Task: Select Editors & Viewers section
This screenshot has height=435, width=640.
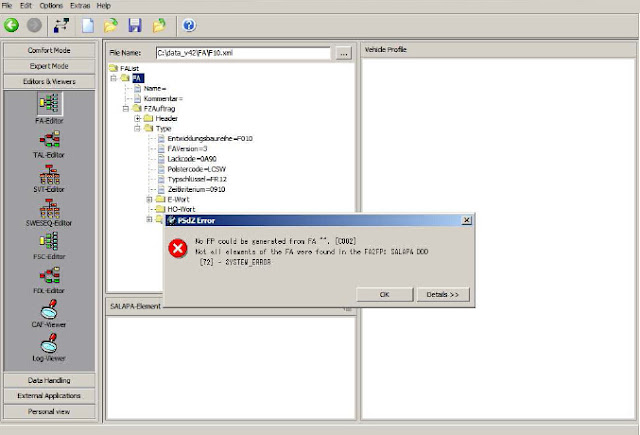Action: click(49, 81)
